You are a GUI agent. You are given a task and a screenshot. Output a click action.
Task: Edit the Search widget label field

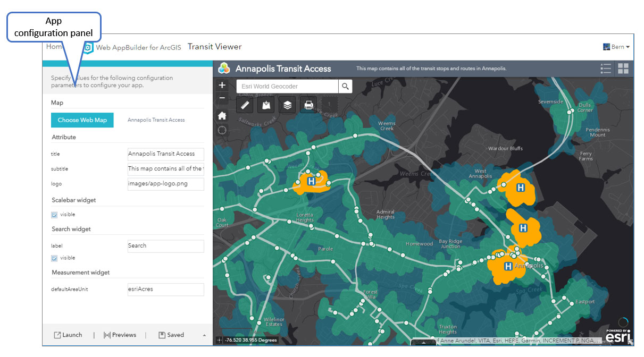click(x=165, y=246)
